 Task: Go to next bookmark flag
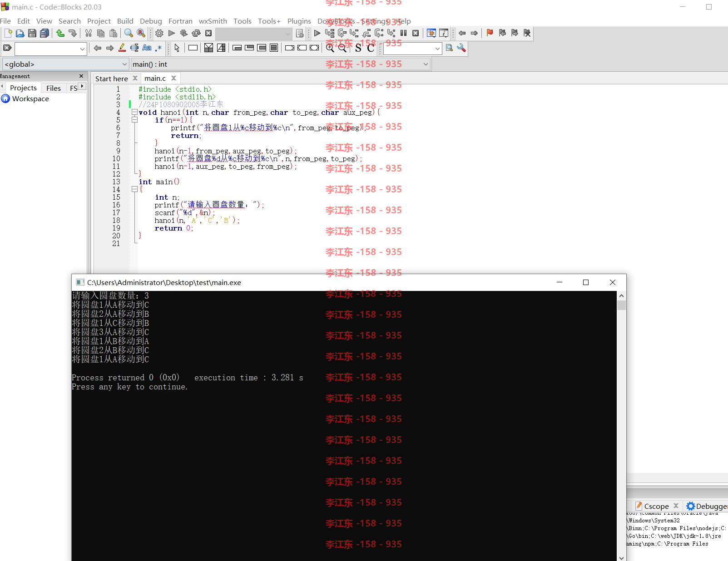tap(515, 33)
